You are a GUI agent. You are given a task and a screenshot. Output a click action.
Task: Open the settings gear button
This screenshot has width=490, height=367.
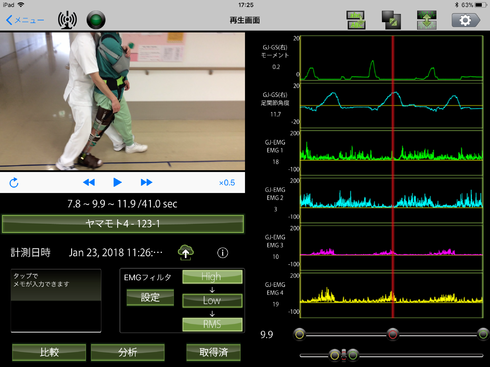tap(466, 20)
